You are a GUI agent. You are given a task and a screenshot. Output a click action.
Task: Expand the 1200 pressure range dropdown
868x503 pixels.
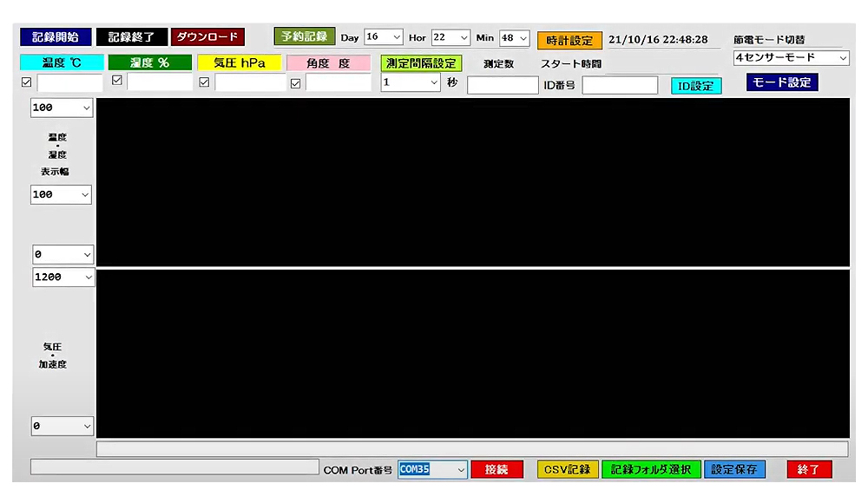coord(63,278)
